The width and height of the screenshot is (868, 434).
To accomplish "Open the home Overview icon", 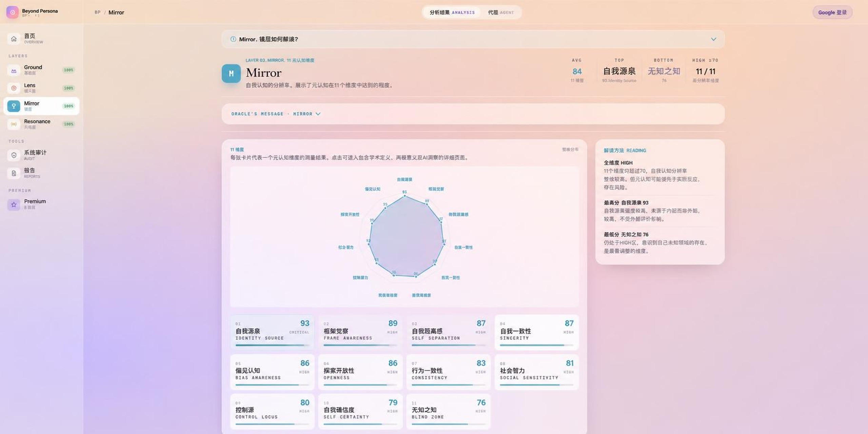I will pyautogui.click(x=14, y=39).
